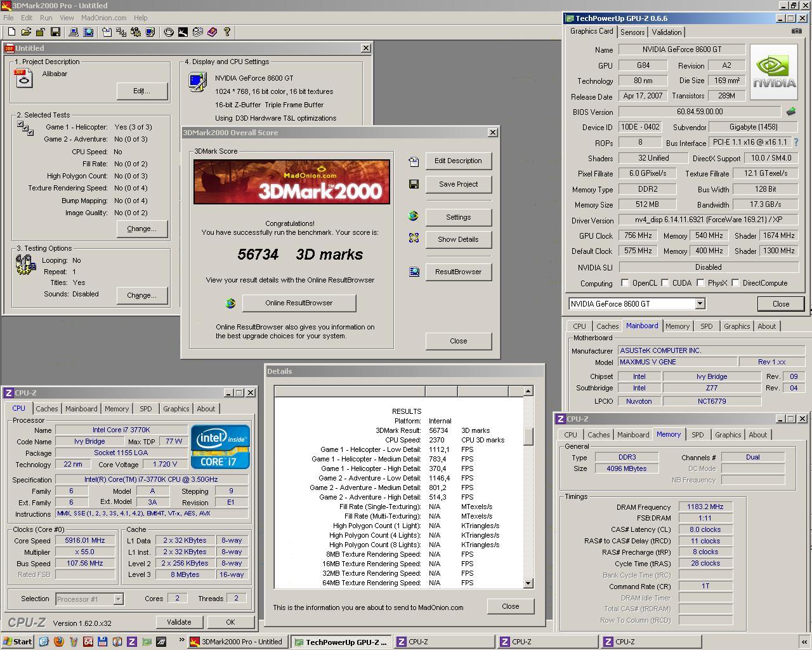
Task: Click the display settings monitor toolbar icon
Action: point(150,32)
